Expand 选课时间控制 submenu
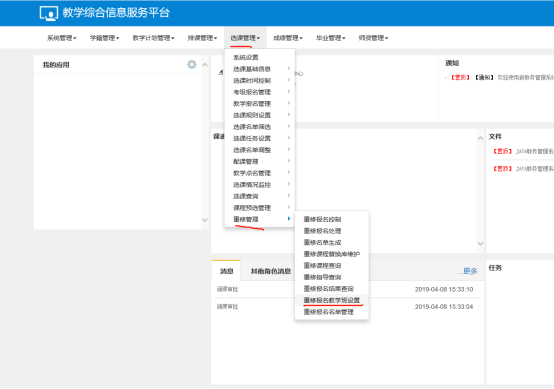This screenshot has width=554, height=389. click(260, 81)
